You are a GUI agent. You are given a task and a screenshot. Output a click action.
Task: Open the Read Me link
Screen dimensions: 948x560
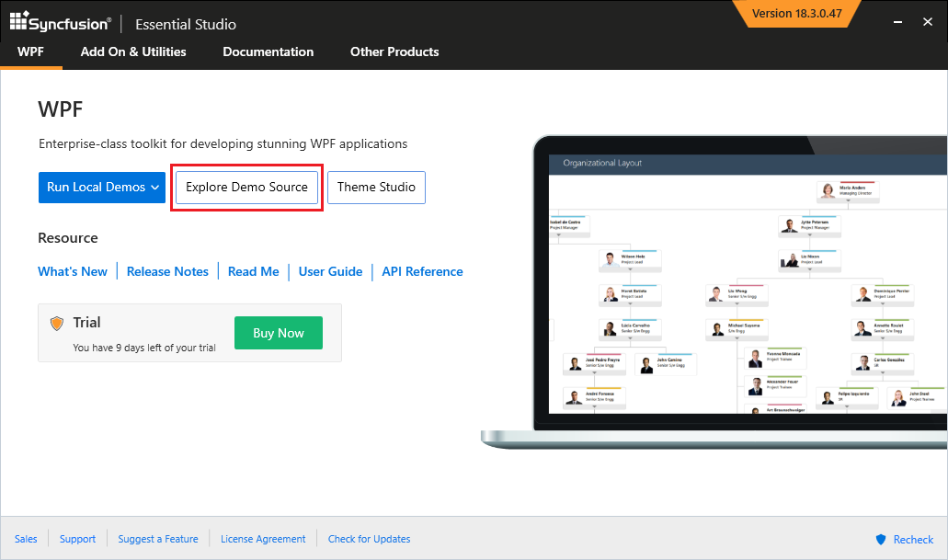click(x=254, y=271)
